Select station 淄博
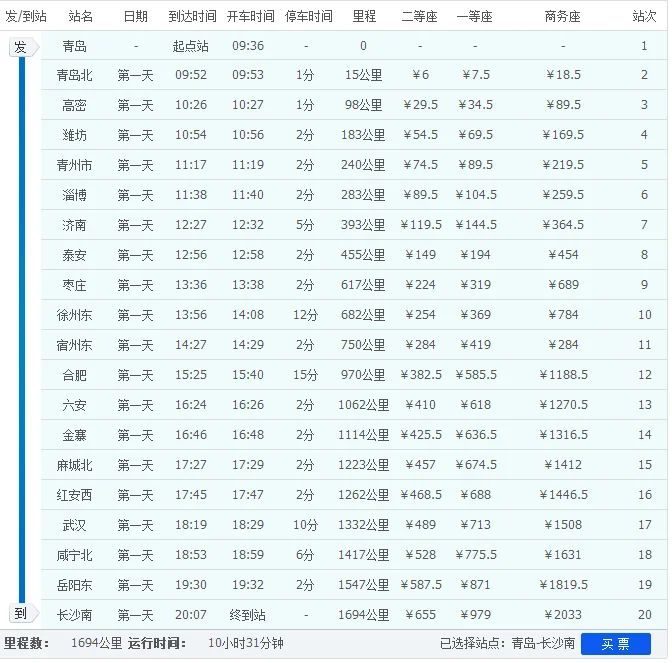Screen dimensions: 672x663 click(75, 195)
